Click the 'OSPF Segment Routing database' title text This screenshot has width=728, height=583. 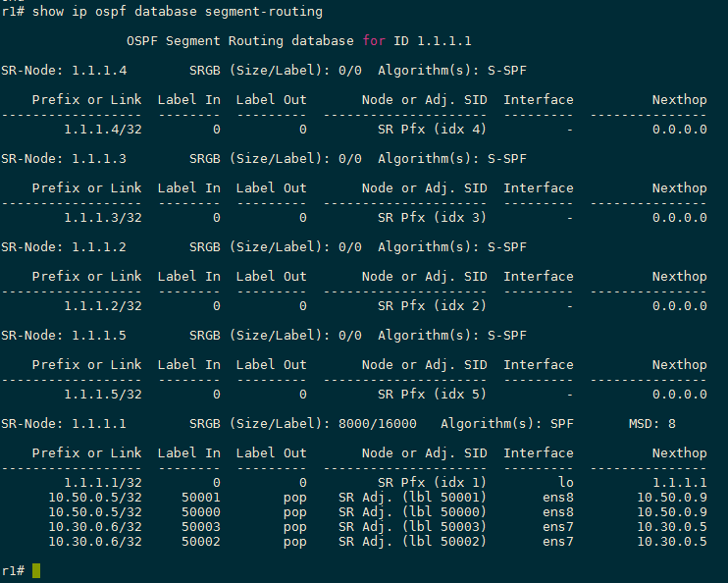click(240, 40)
